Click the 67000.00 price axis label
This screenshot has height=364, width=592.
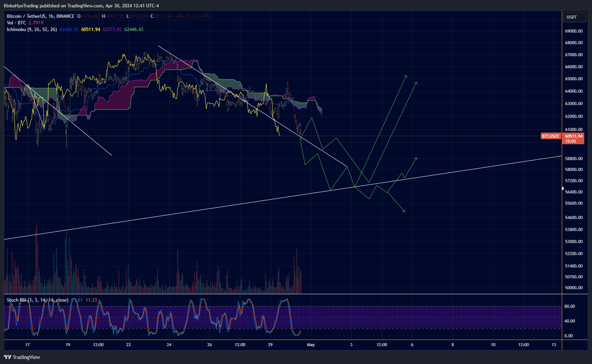574,55
